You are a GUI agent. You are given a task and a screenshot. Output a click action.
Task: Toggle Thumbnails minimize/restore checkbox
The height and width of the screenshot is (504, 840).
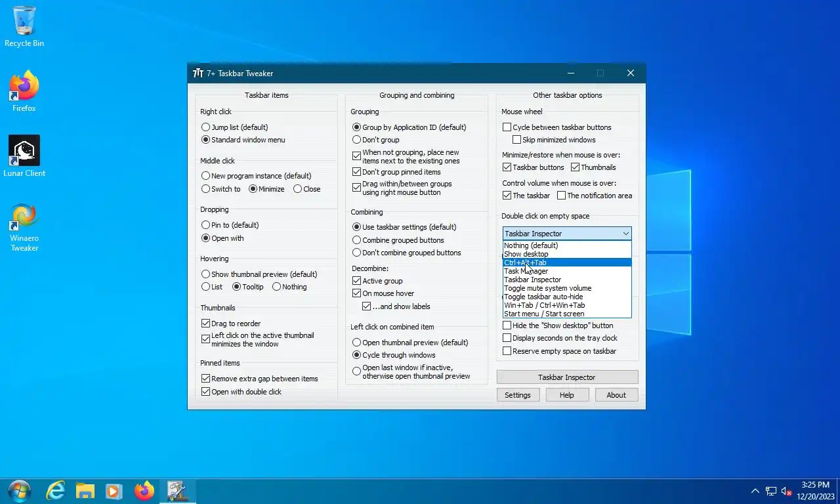[593, 167]
